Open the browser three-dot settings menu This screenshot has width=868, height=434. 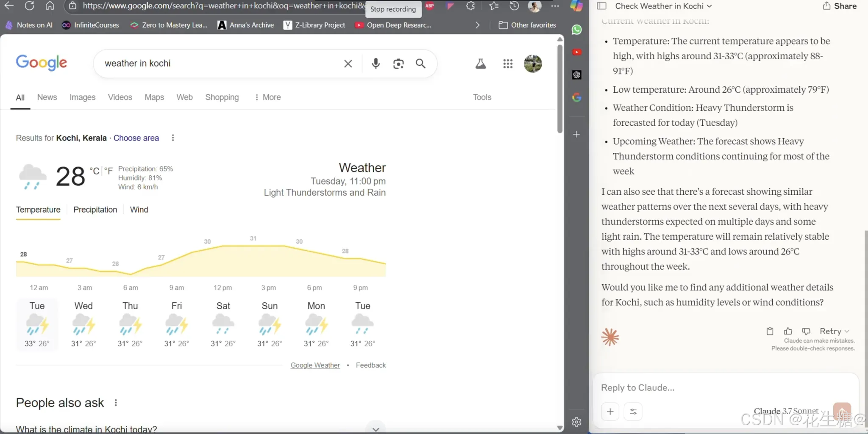[555, 6]
